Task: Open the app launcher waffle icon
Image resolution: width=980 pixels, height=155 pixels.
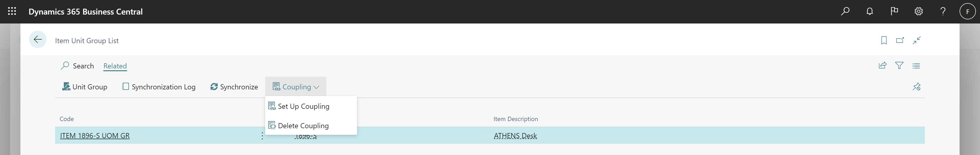Action: click(x=12, y=11)
